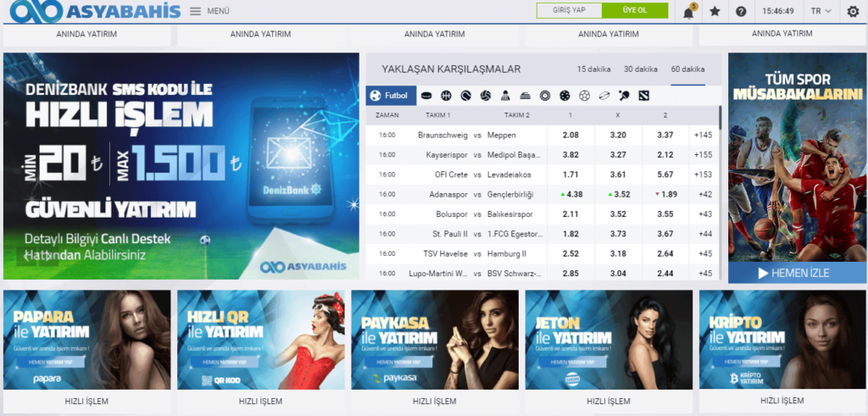Pick odds 2.85 for Lupo-Martini
This screenshot has width=868, height=416.
[x=570, y=274]
